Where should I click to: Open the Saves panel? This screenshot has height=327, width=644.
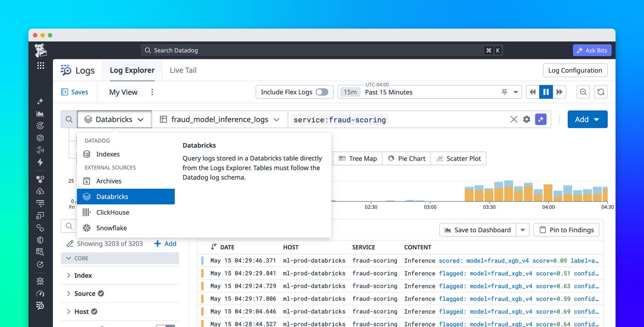tap(75, 92)
